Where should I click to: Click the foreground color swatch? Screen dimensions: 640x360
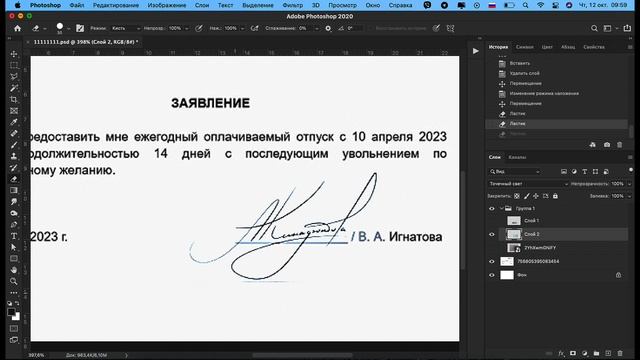tap(11, 312)
